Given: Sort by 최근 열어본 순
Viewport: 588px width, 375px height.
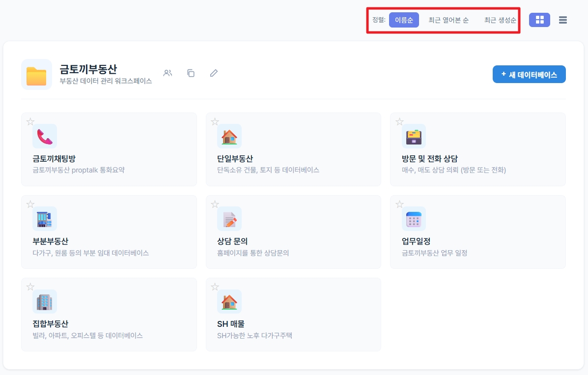Looking at the screenshot, I should tap(448, 20).
